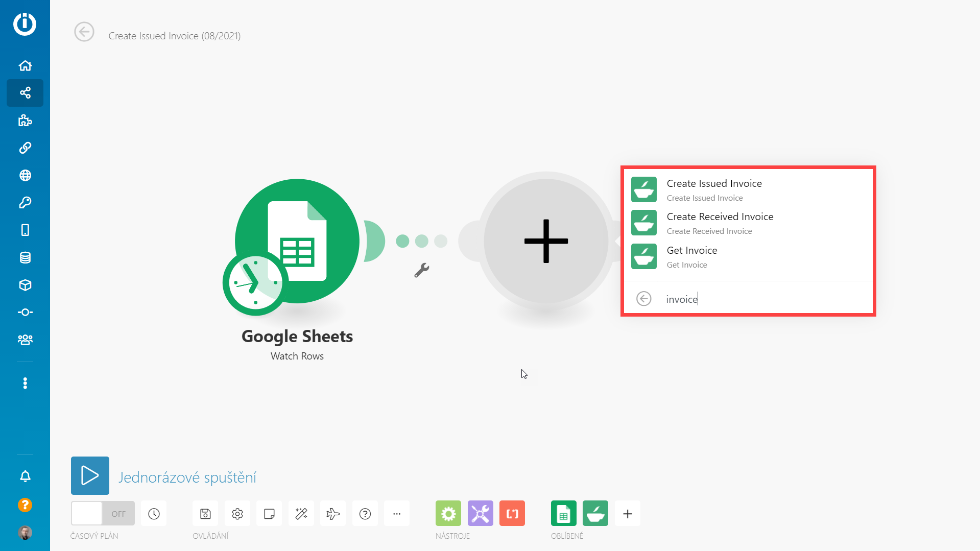The width and height of the screenshot is (980, 551).
Task: Open the Scenarios share icon in sidebar
Action: (x=25, y=93)
